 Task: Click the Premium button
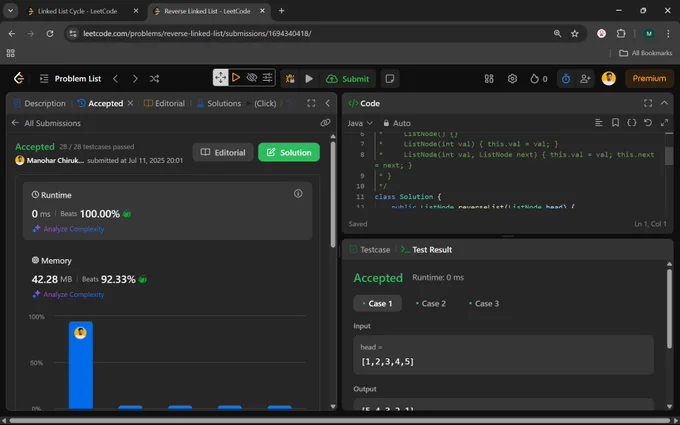(x=649, y=78)
